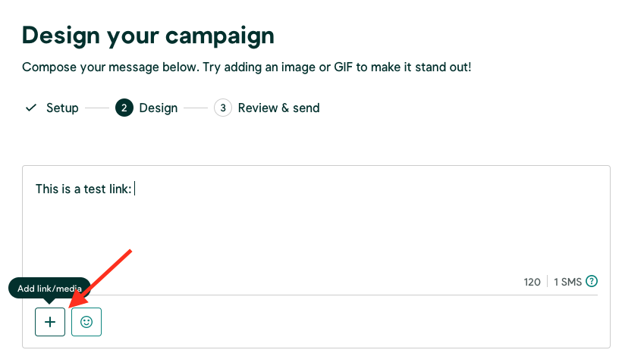Click the question mark help icon beside 1 SMS
The width and height of the screenshot is (644, 353).
tap(592, 281)
